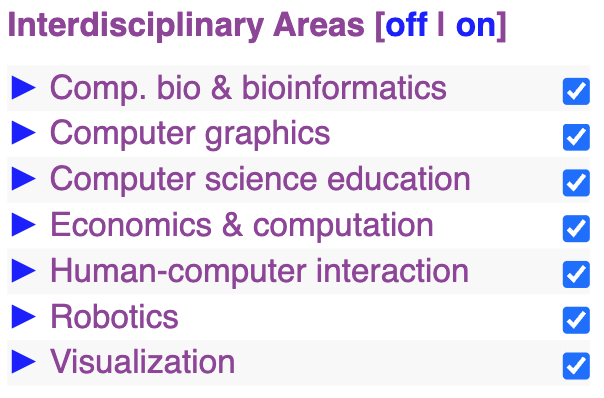Uncheck the Computer graphics checkbox
This screenshot has height=398, width=604.
(x=576, y=137)
